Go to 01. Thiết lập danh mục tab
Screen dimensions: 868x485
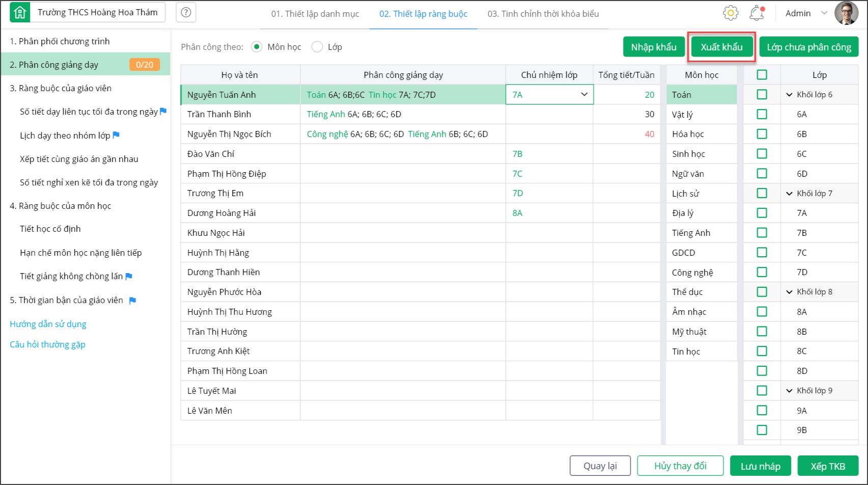click(315, 14)
